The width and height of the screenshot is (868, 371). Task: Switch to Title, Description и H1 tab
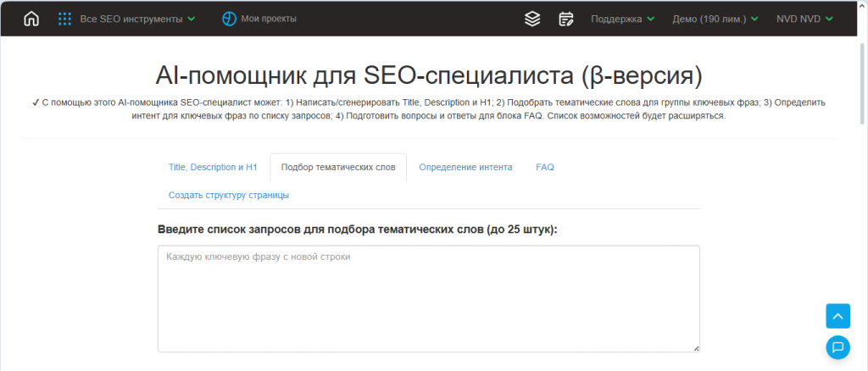click(213, 168)
